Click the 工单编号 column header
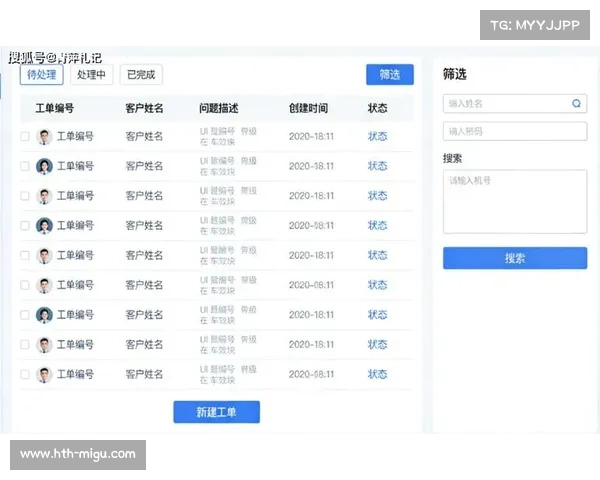This screenshot has width=600, height=480. coord(55,108)
